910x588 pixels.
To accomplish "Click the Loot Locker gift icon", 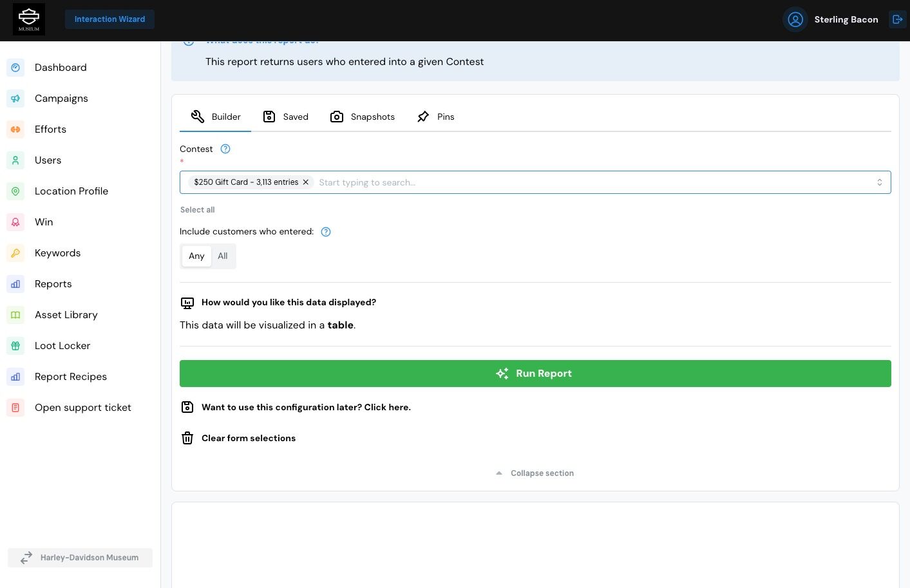I will pos(15,346).
